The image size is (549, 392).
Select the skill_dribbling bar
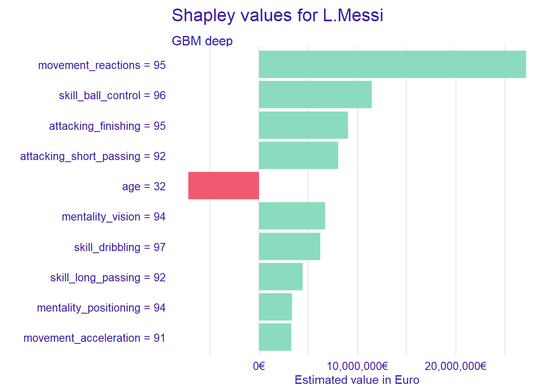coord(289,246)
